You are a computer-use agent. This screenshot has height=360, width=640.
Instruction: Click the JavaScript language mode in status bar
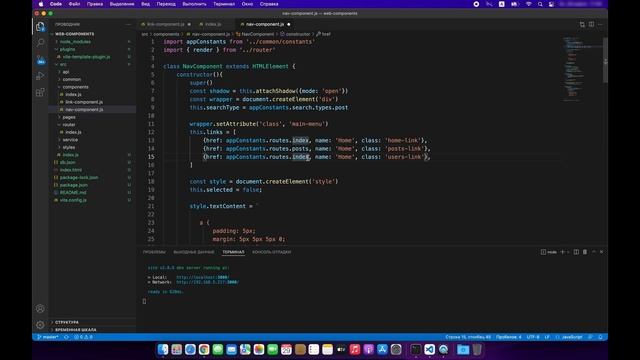[572, 337]
